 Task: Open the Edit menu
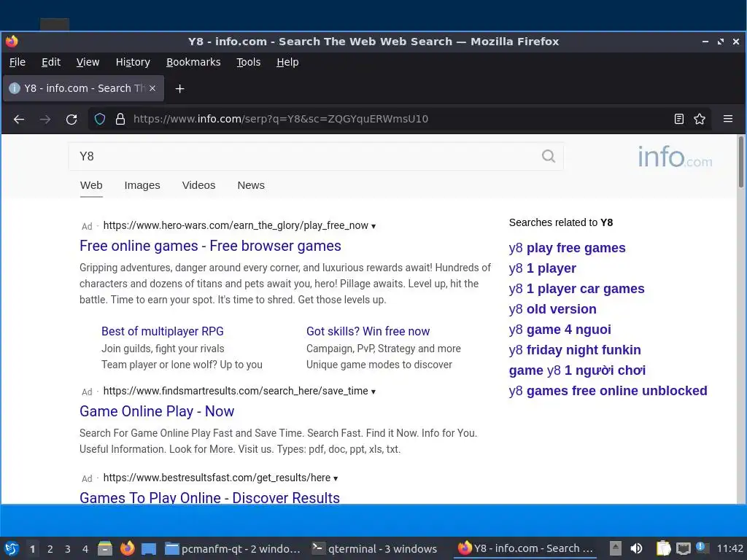51,63
